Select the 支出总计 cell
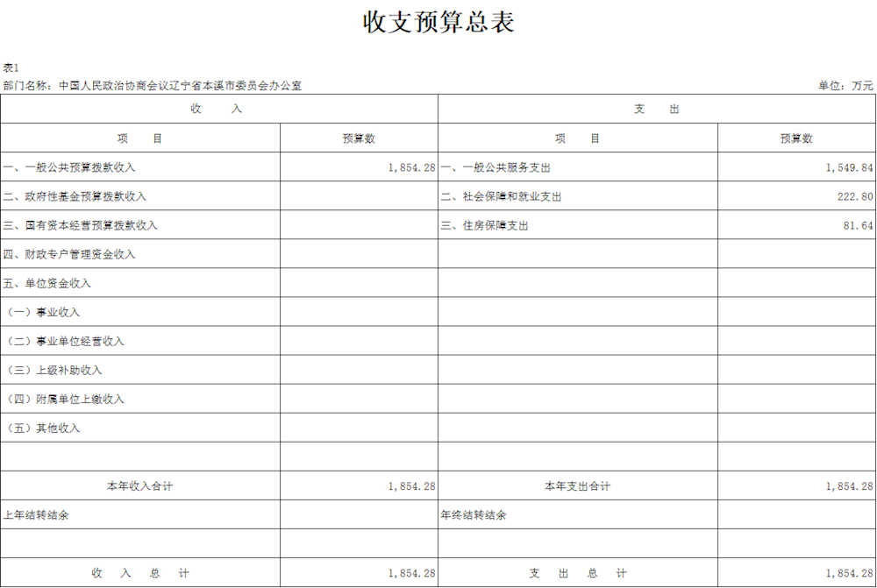 [578, 573]
